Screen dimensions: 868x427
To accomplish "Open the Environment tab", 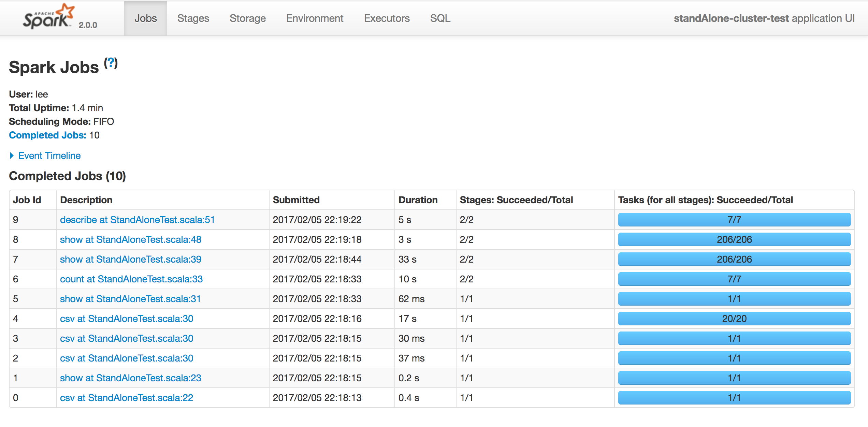I will click(315, 18).
